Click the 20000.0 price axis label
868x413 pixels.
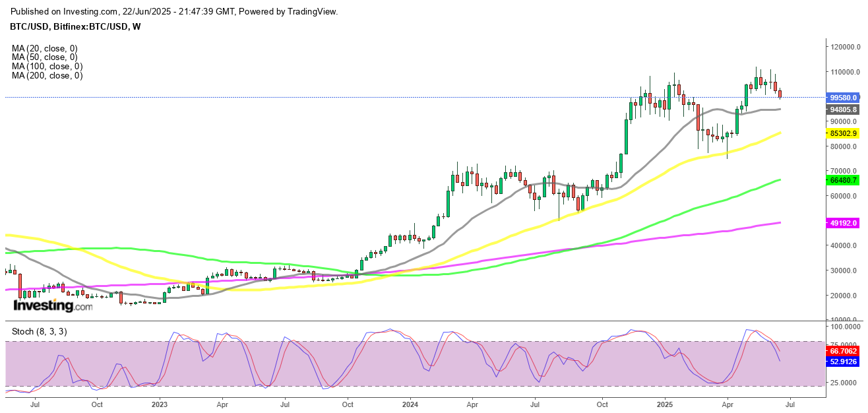pos(845,296)
